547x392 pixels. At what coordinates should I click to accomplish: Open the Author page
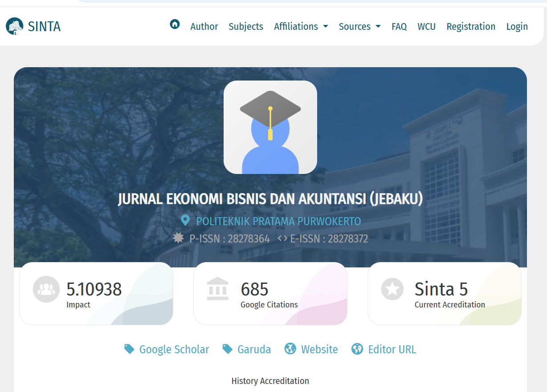pos(204,27)
